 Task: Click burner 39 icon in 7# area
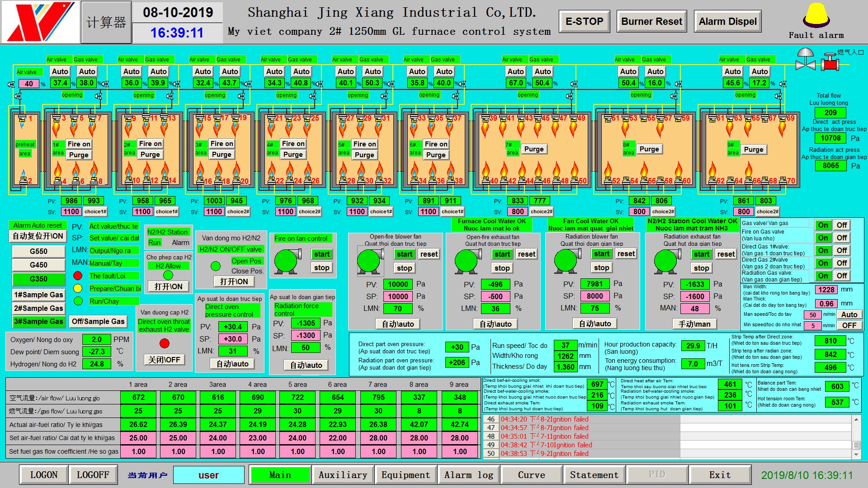(x=485, y=118)
